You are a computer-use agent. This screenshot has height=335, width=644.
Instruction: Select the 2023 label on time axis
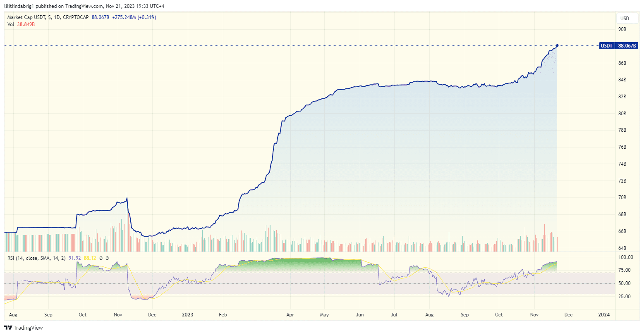pos(188,314)
